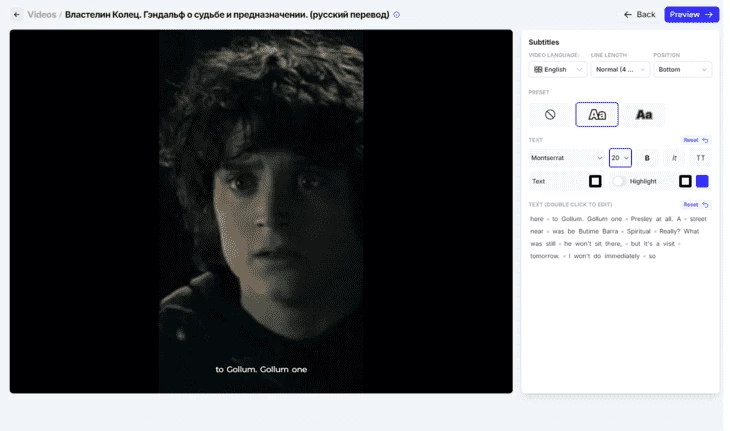Open the Montserrat font dropdown

(567, 158)
